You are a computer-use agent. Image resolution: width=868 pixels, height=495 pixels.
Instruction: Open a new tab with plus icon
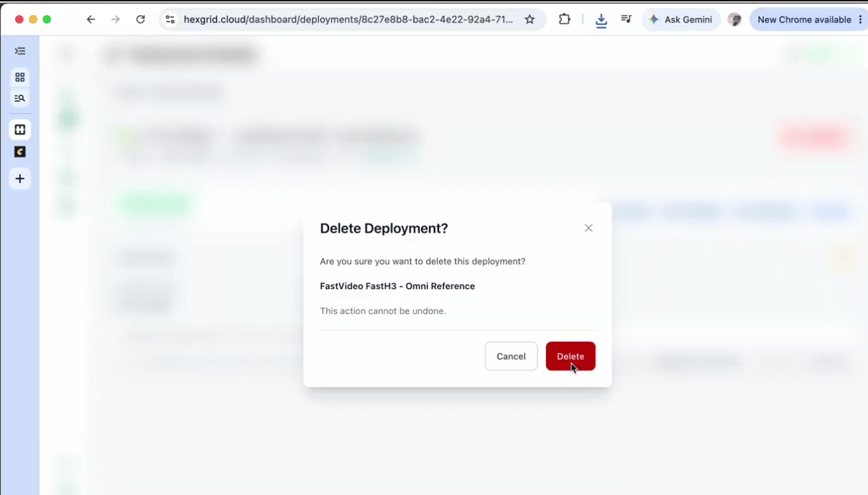(x=20, y=179)
